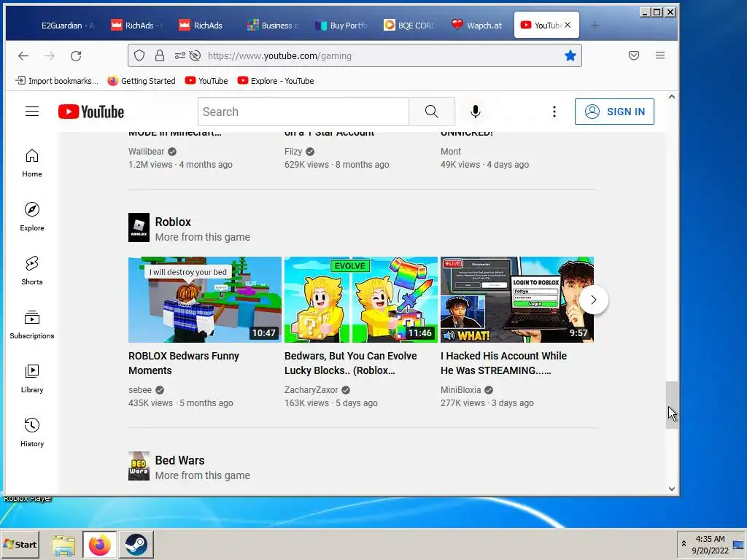Screen dimensions: 747x560
Task: Click scrollbar down arrow
Action: (672, 489)
